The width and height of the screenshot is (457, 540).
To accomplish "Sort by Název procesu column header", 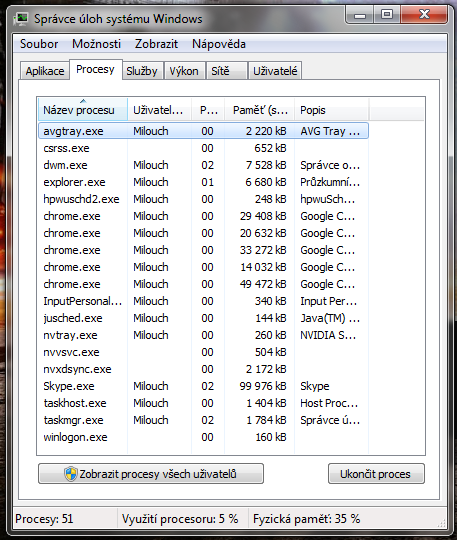I will (x=83, y=110).
